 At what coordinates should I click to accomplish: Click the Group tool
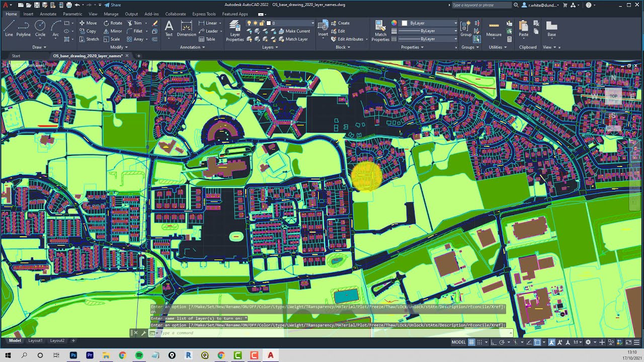(466, 29)
